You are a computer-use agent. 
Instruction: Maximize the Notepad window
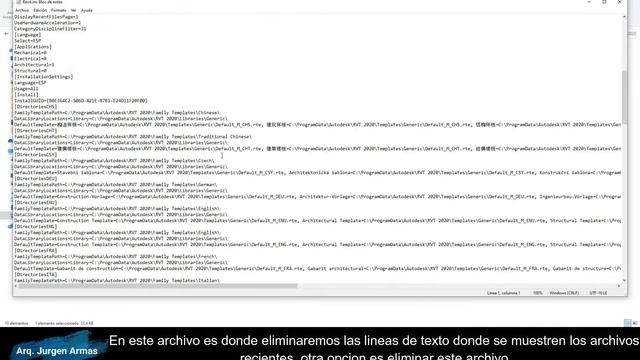pos(604,2)
